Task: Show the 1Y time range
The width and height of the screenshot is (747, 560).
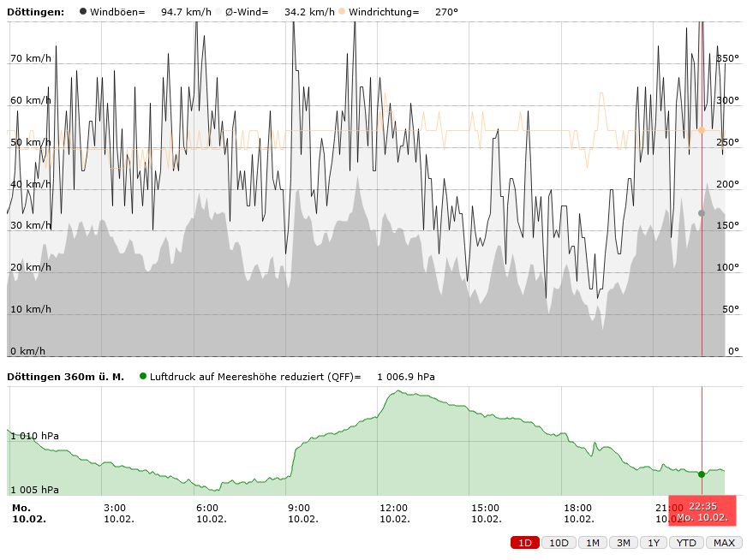Action: 654,543
